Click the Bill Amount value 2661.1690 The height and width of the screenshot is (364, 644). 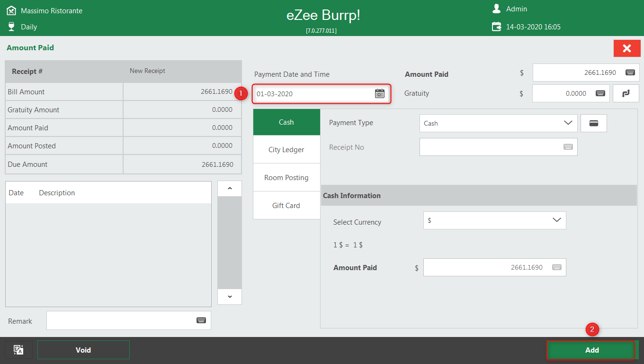216,91
